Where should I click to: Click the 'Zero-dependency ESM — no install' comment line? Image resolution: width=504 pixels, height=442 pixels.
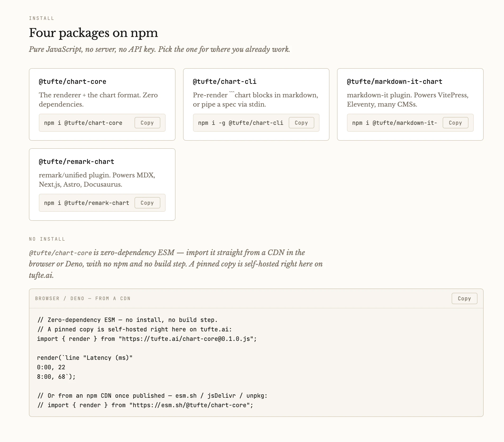(x=127, y=320)
